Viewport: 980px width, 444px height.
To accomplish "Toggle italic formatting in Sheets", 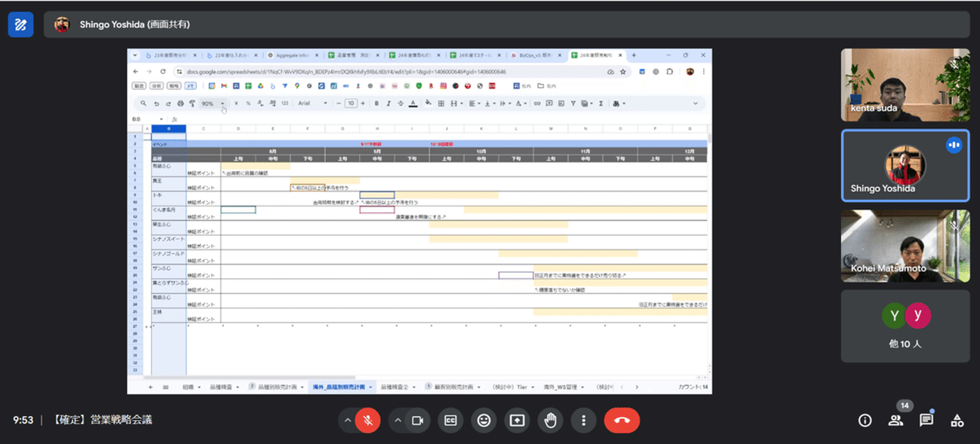I will pos(389,103).
